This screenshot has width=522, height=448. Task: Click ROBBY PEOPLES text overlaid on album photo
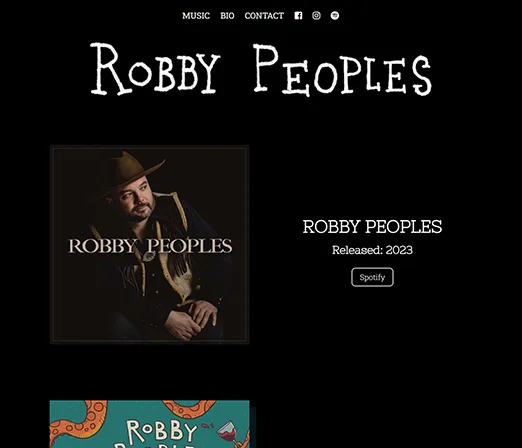tap(150, 246)
